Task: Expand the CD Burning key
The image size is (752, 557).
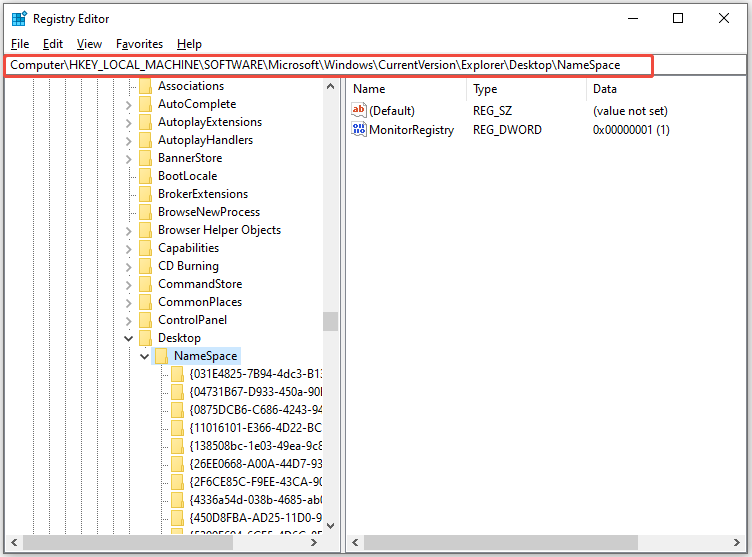Action: tap(129, 267)
